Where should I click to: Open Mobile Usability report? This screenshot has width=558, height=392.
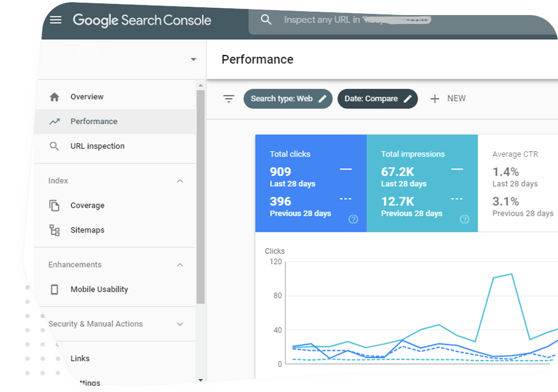coord(114,289)
